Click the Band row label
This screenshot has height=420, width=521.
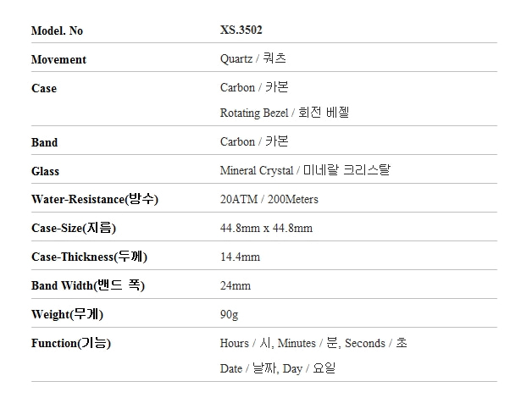(45, 142)
